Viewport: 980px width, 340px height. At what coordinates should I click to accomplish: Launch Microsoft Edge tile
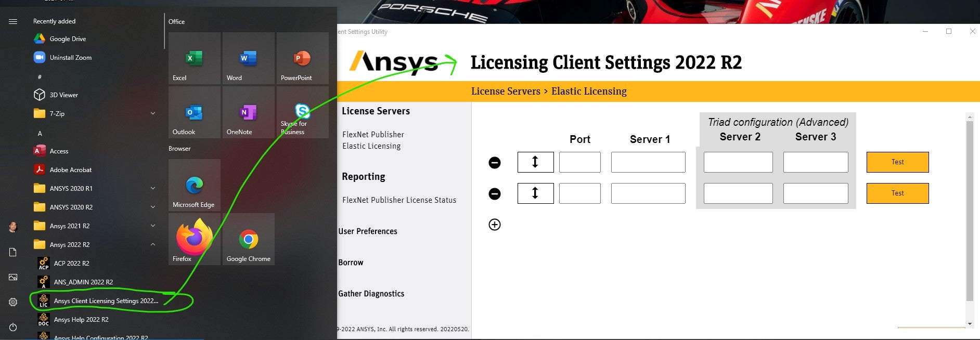[195, 185]
